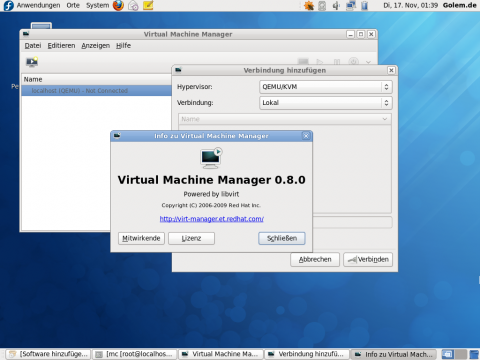Click the Pause toolbar icon
The image size is (480, 360).
(x=337, y=62)
